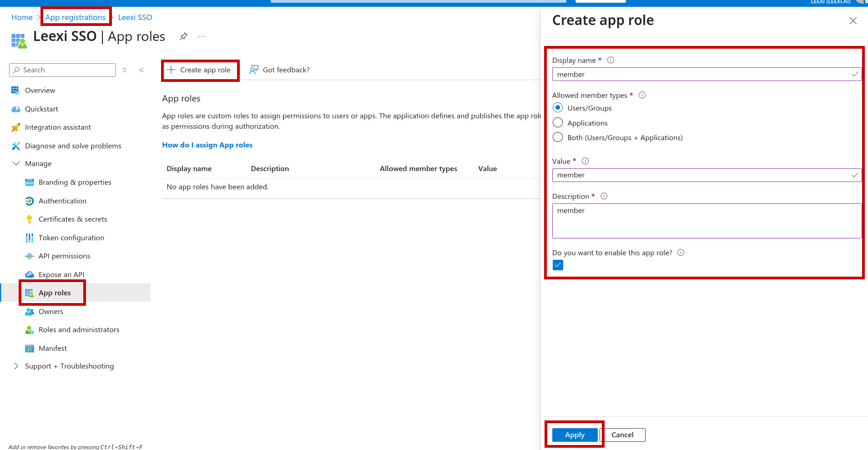Cancel the Create app role panel
This screenshot has width=868, height=450.
pyautogui.click(x=622, y=435)
